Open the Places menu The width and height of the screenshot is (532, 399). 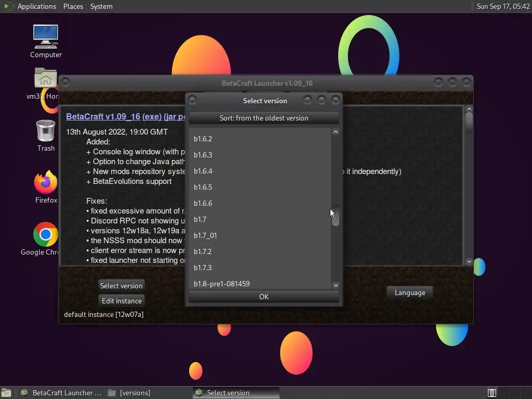coord(73,6)
